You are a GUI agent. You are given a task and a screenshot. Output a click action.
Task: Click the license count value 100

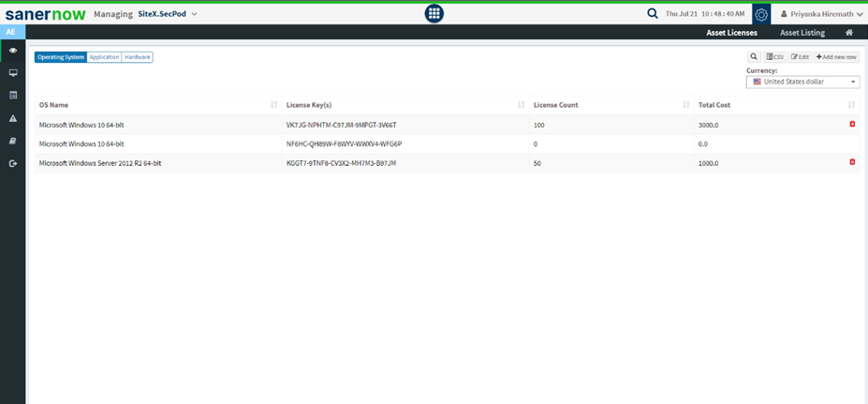(539, 126)
